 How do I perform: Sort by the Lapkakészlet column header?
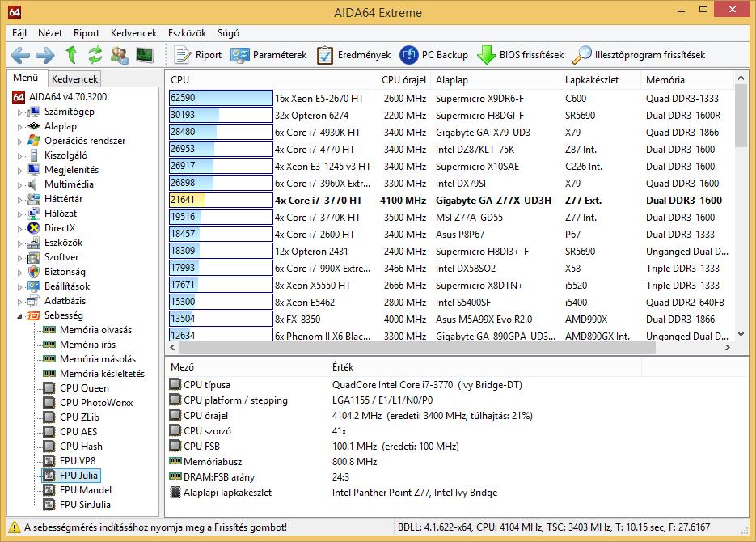tap(600, 80)
